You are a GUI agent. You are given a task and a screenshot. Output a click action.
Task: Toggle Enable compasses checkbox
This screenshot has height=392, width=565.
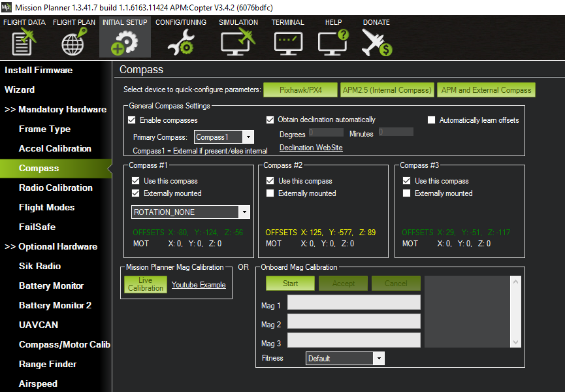(132, 120)
